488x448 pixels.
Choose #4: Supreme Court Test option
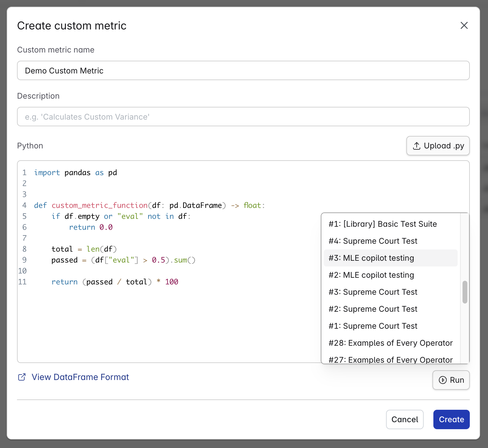coord(373,241)
